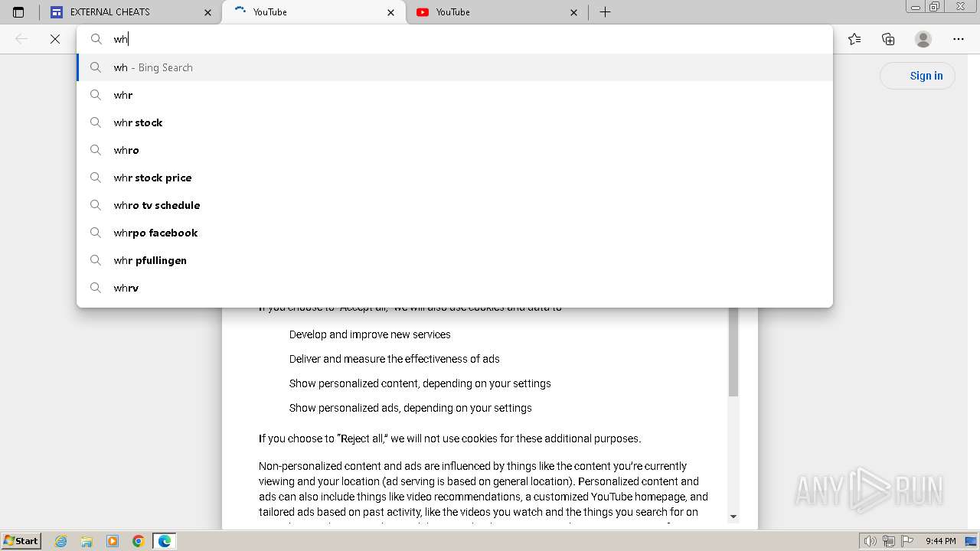Open the network tray icon
Screen dimensions: 980x551
pyautogui.click(x=889, y=541)
